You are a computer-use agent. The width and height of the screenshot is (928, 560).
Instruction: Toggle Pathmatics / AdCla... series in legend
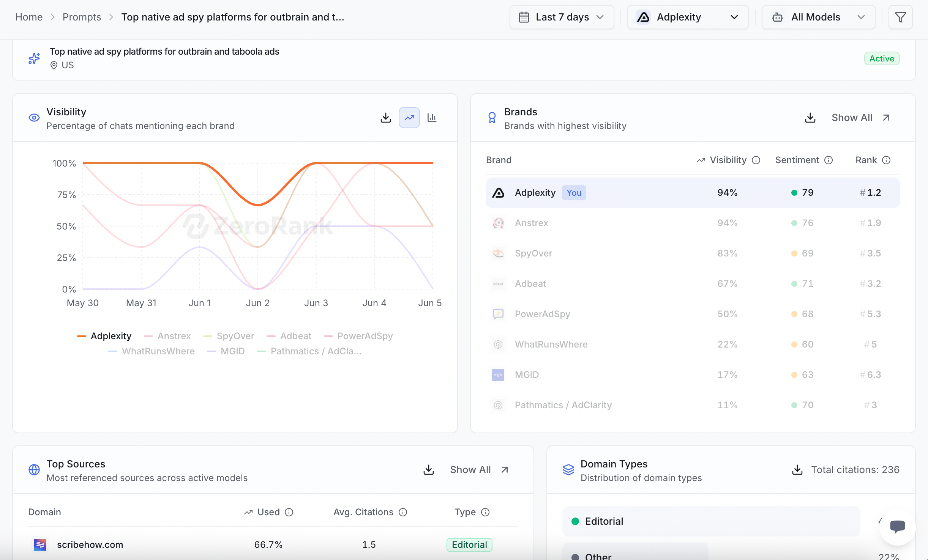point(309,351)
